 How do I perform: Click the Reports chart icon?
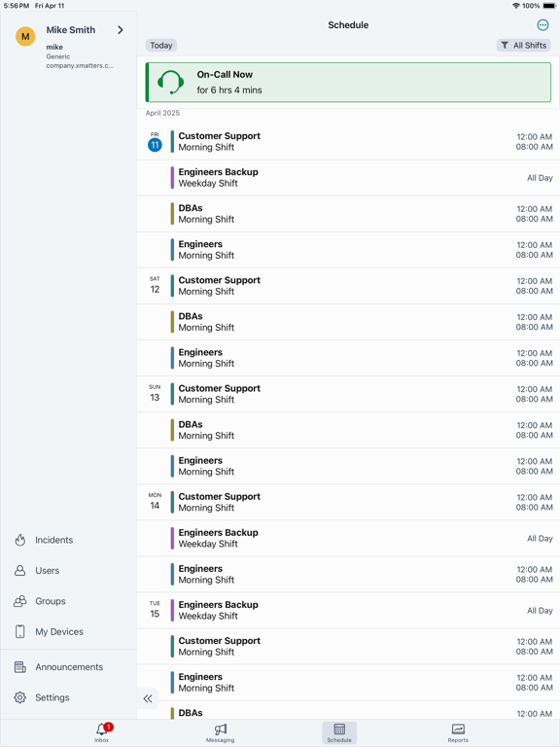click(x=458, y=729)
